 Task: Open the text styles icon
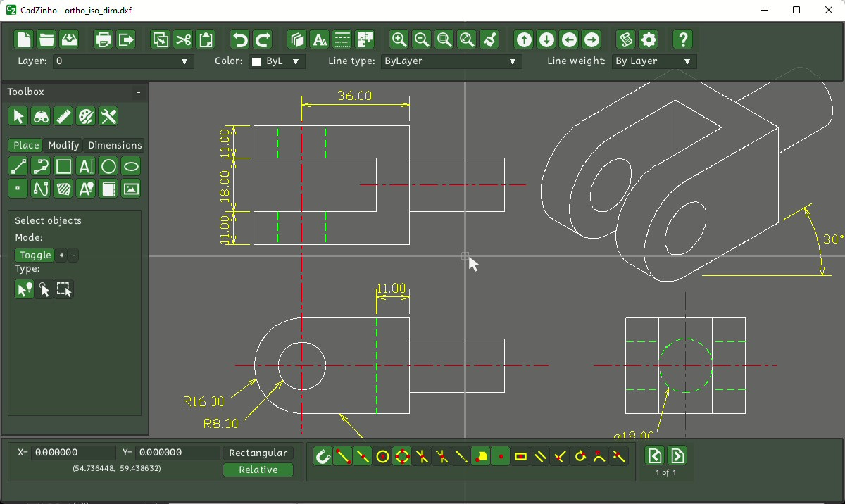point(320,39)
